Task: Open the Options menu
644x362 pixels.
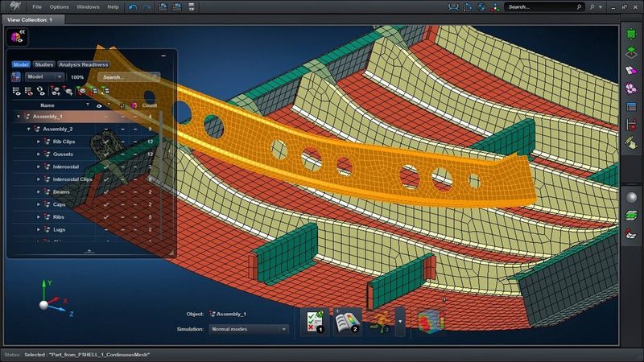Action: click(x=59, y=7)
